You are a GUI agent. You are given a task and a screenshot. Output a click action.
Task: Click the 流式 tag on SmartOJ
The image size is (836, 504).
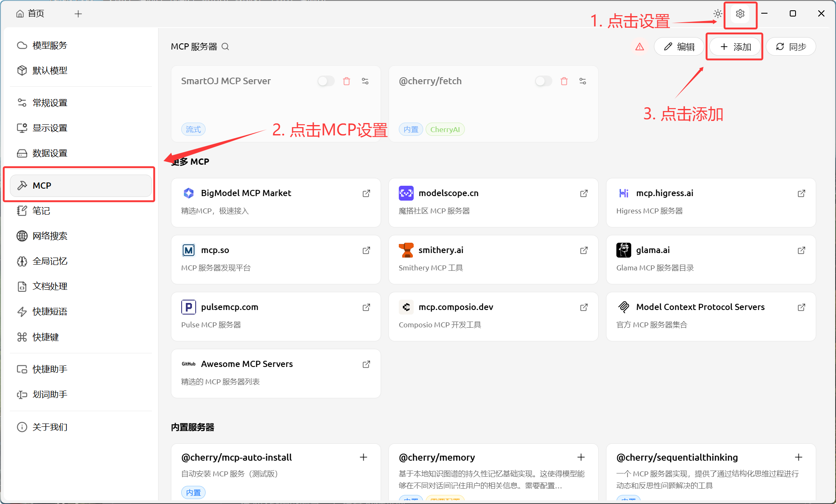(x=193, y=130)
